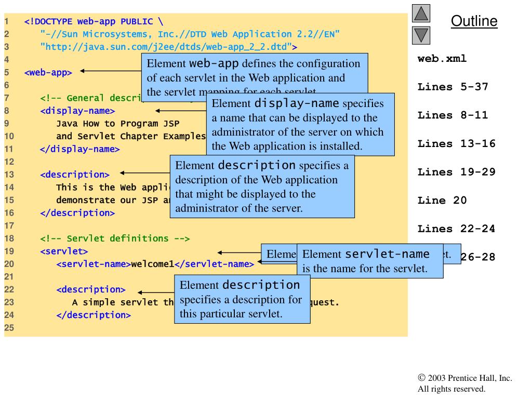Click the </display-name> closing tag

[79, 149]
